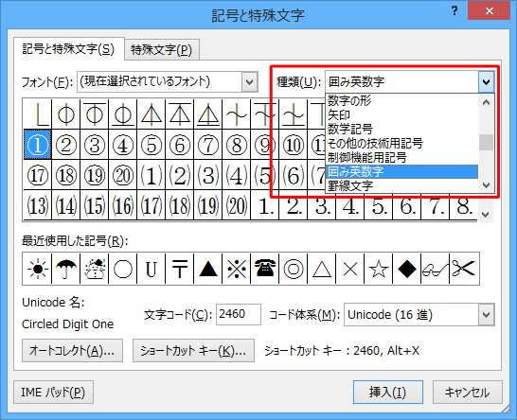Select the circled number 20 symbol
The height and width of the screenshot is (420, 517).
(123, 175)
